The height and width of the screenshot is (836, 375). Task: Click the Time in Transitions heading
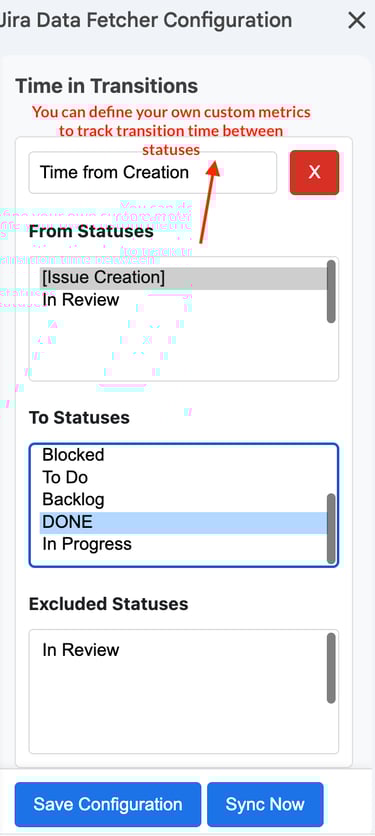[107, 86]
